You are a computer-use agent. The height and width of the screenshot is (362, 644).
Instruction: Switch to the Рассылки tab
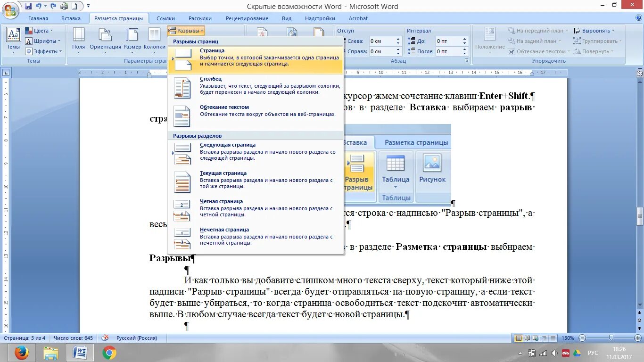[x=200, y=18]
